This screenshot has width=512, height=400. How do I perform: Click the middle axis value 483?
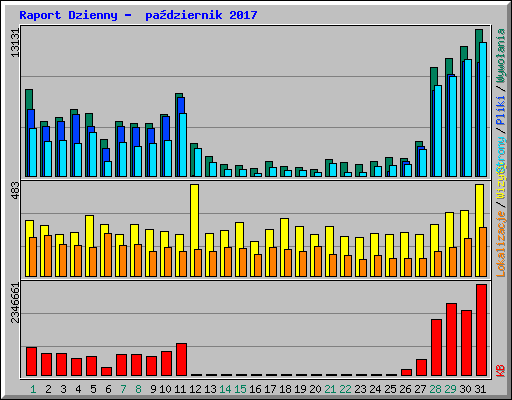pyautogui.click(x=15, y=191)
